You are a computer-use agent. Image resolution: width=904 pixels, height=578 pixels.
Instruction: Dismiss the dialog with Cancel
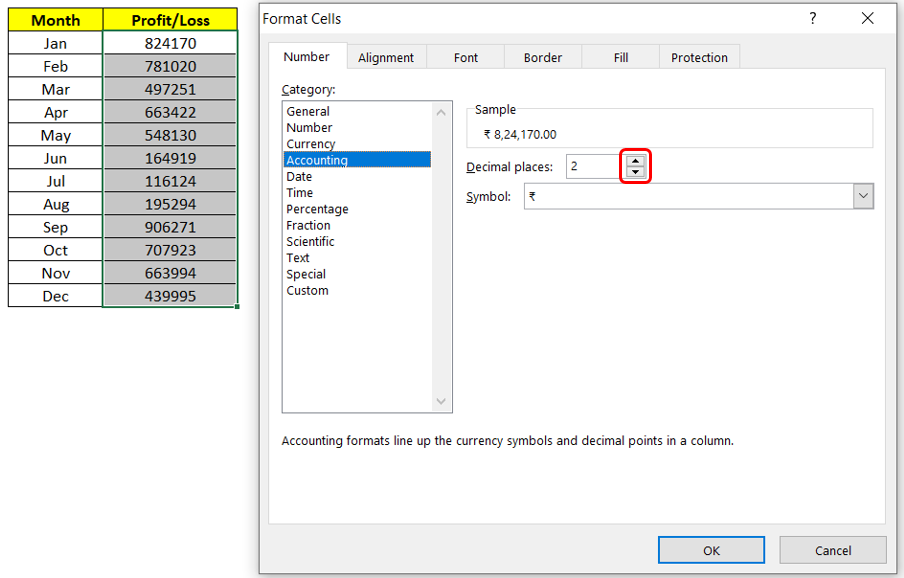[833, 549]
